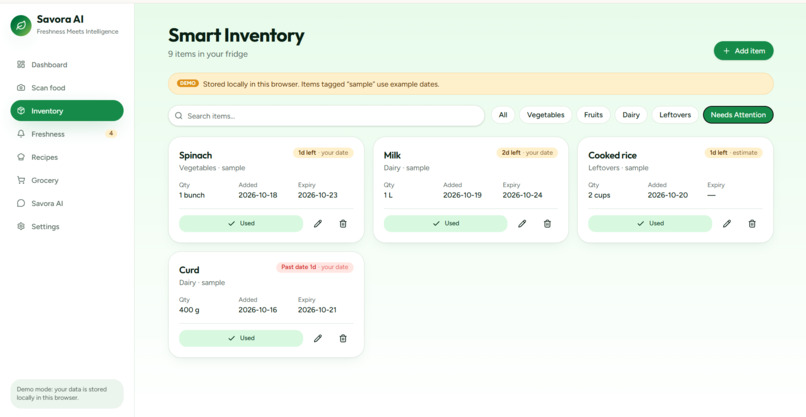Click the Milk card title

[392, 155]
